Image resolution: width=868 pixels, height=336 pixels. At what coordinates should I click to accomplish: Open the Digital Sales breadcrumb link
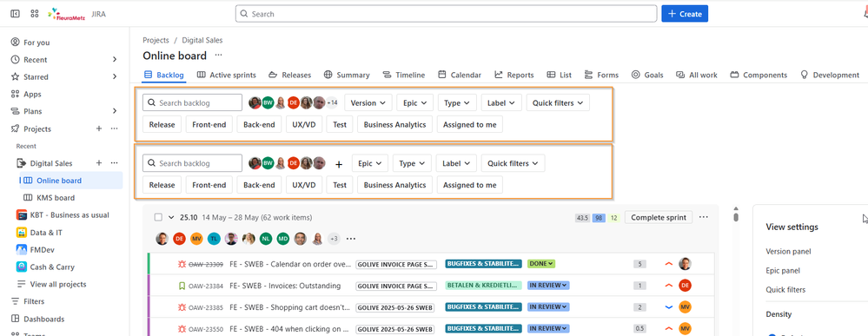[x=202, y=40]
